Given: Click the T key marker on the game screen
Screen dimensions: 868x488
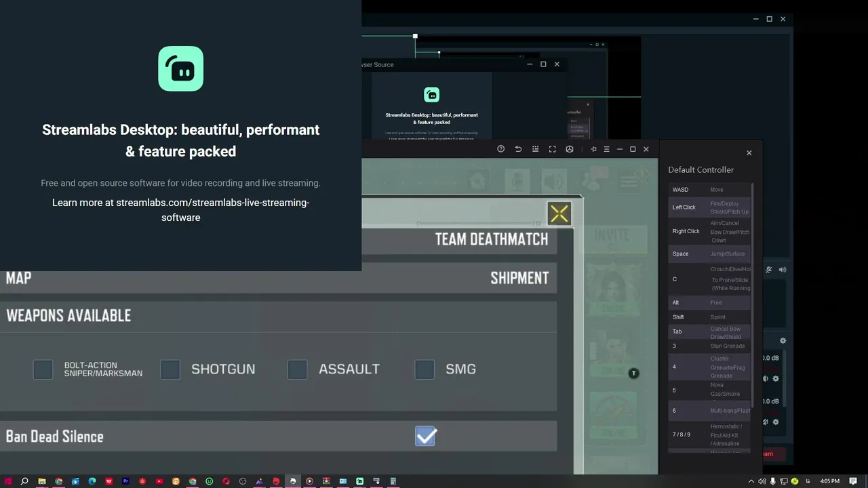Looking at the screenshot, I should point(633,373).
